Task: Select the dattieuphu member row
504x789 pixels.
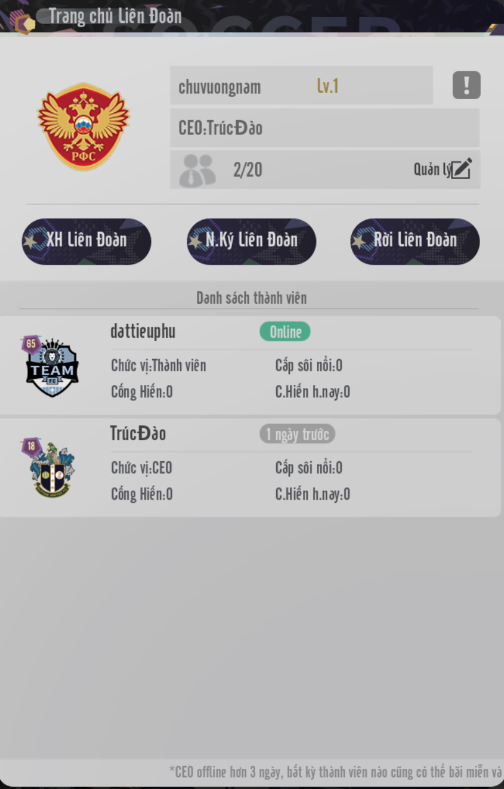Action: [250, 365]
